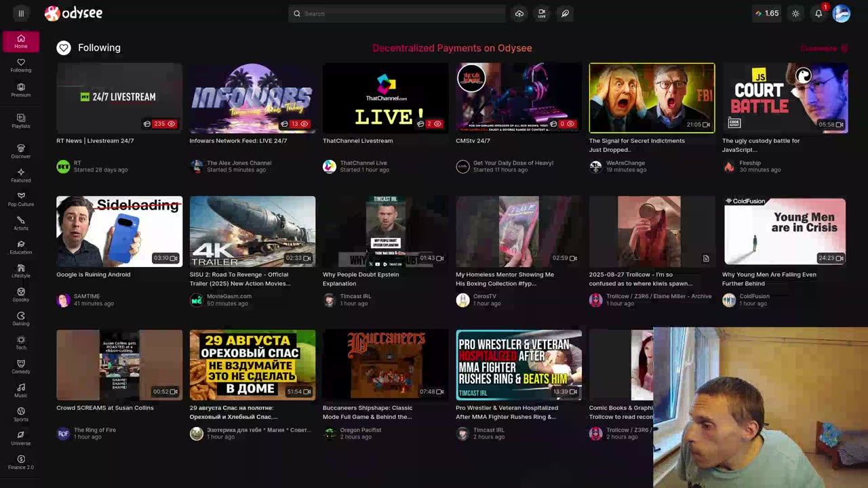Open 2025-08-27 Trollcow post title

point(641,279)
